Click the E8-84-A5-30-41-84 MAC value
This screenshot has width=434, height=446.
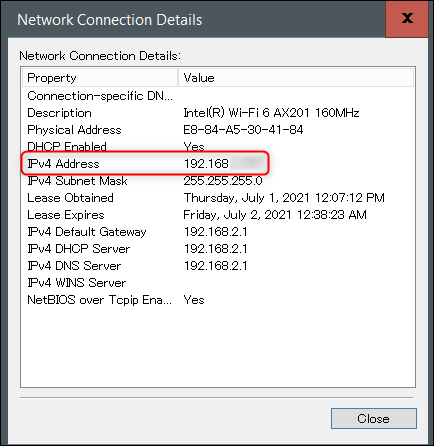pos(243,130)
